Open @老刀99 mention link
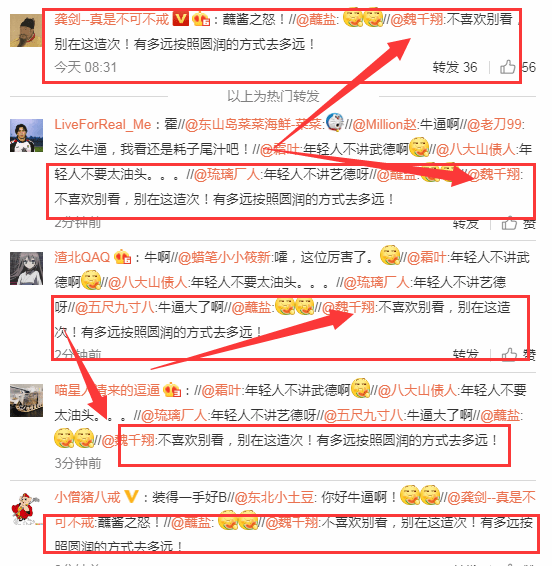The height and width of the screenshot is (566, 552). 494,125
